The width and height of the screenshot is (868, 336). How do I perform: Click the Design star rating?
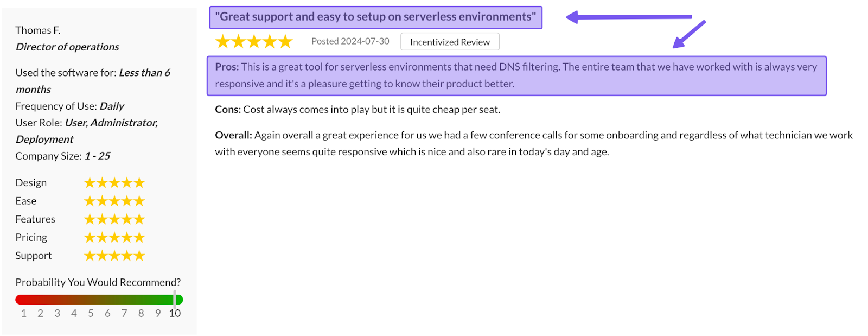pos(114,183)
